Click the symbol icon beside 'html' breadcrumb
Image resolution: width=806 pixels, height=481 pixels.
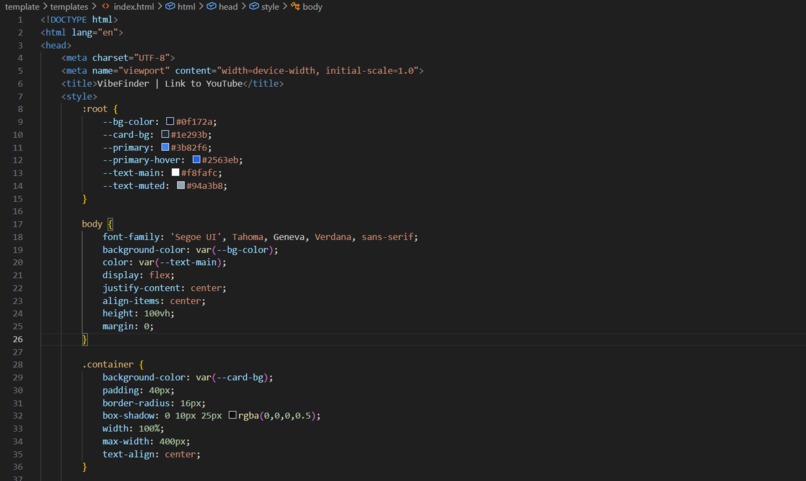pos(170,6)
